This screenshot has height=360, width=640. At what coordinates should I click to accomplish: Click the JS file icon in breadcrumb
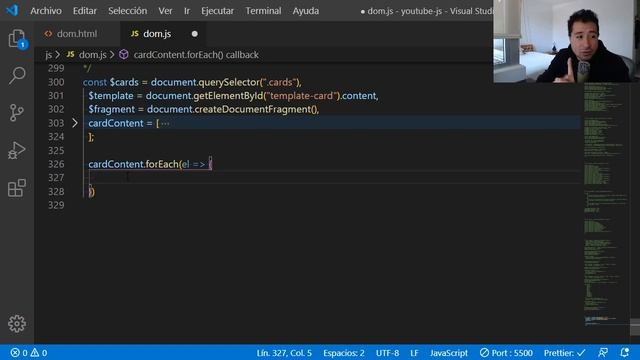(x=71, y=54)
